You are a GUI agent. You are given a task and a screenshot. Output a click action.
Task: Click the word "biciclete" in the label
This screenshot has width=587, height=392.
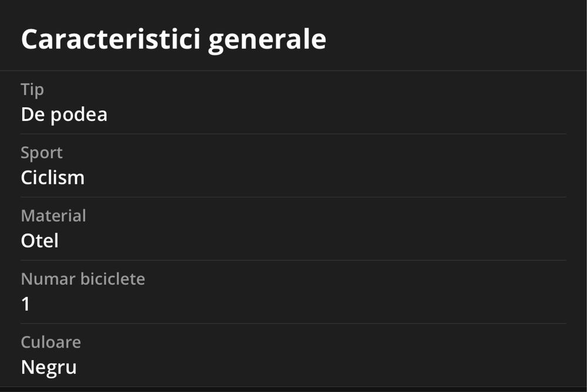click(114, 279)
